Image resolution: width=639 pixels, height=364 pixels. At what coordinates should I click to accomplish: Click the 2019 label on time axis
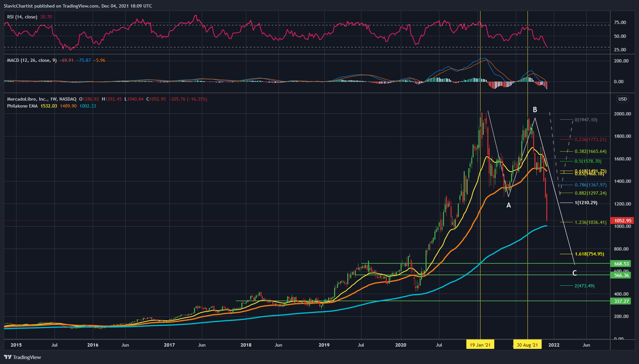[324, 345]
